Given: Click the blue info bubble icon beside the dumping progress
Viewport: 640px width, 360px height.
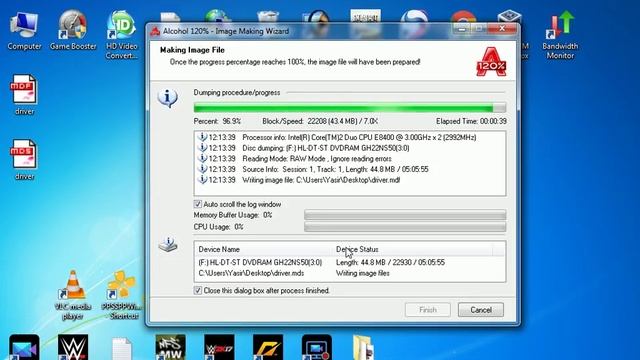Looking at the screenshot, I should click(x=167, y=98).
